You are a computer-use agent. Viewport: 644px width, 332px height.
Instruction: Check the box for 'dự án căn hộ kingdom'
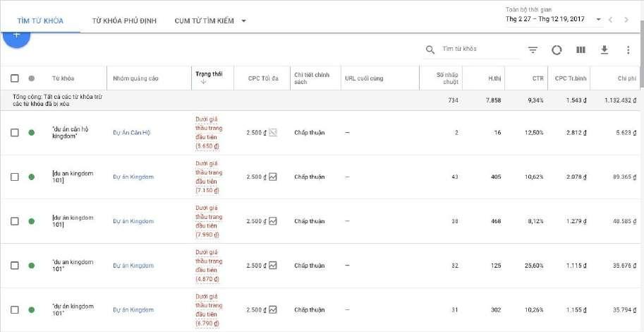coord(15,133)
